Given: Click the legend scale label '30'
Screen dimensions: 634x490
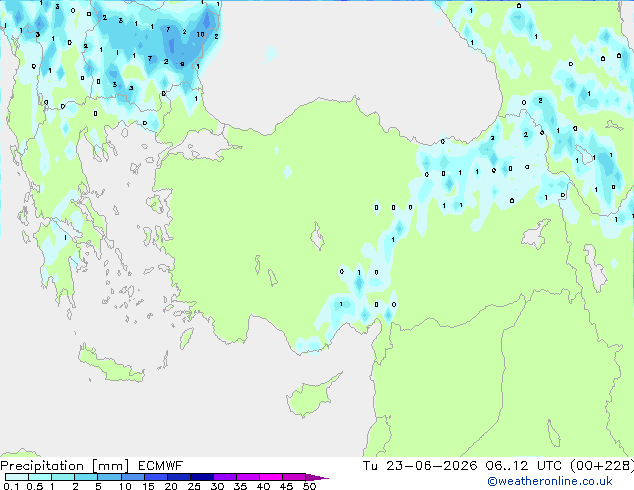Looking at the screenshot, I should [x=217, y=486].
